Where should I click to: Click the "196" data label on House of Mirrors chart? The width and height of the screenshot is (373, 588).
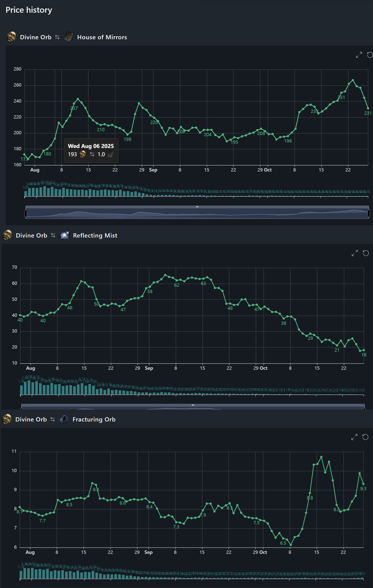click(288, 141)
